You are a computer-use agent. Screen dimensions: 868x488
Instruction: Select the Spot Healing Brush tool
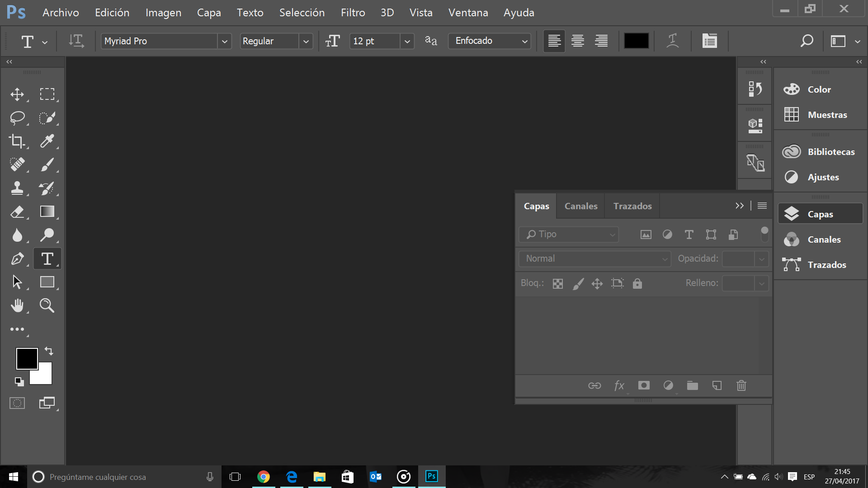point(17,165)
